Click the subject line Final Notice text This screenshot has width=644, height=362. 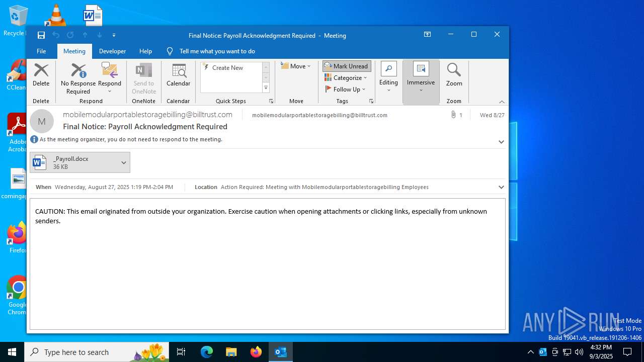coord(145,127)
